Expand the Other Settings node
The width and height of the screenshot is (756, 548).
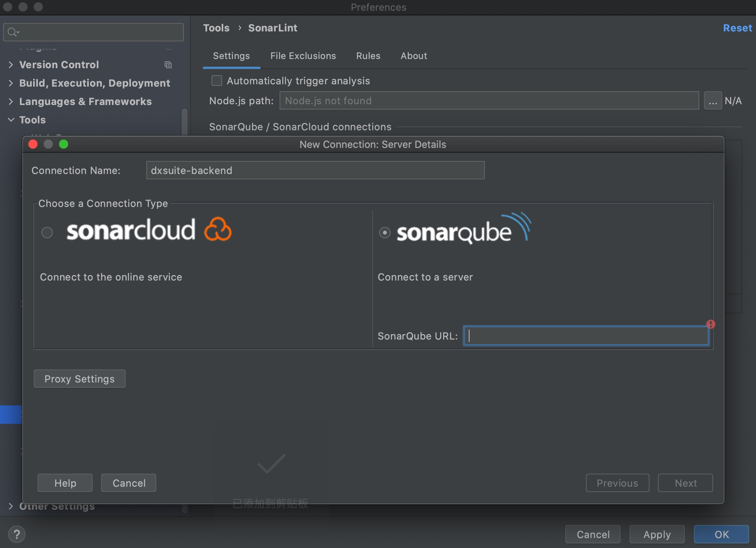[11, 506]
